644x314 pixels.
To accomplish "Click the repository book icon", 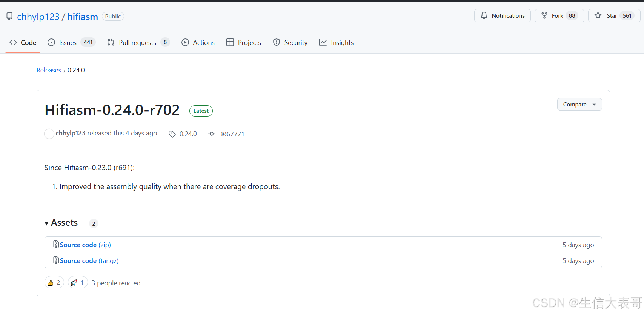I will [9, 16].
